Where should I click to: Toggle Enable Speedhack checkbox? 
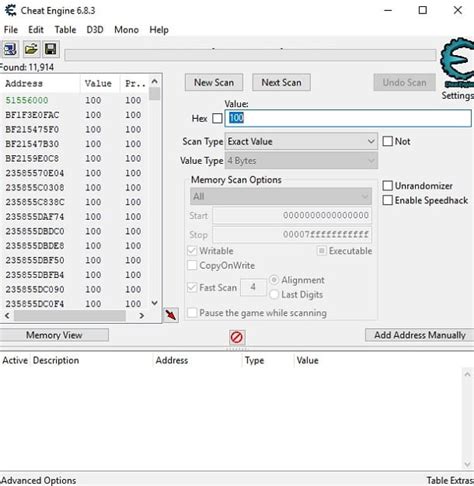click(x=387, y=200)
